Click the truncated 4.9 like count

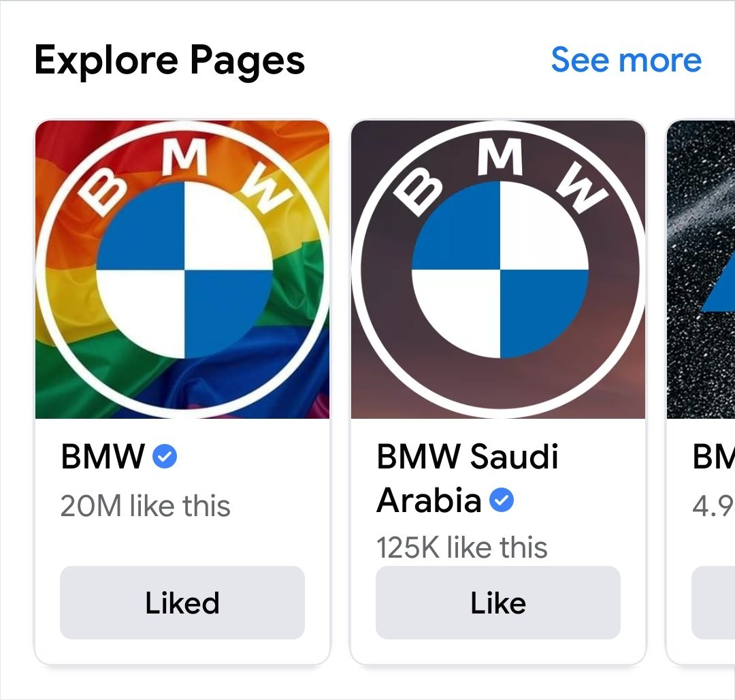[714, 506]
